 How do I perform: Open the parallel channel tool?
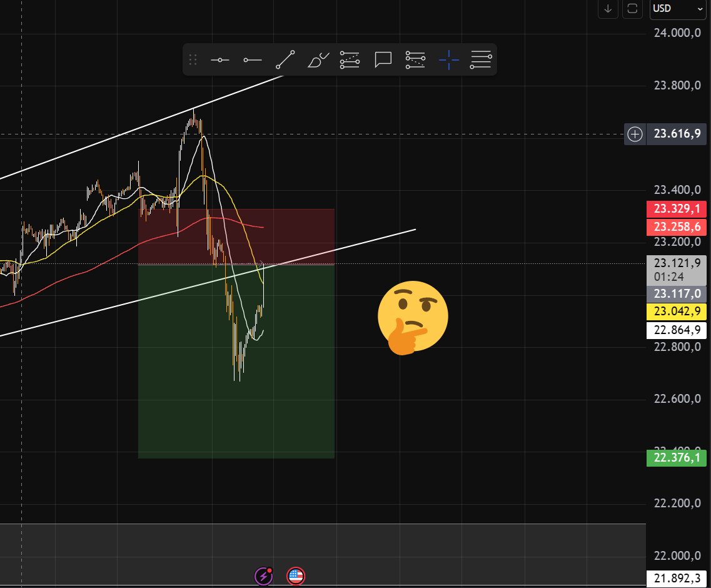pos(350,59)
